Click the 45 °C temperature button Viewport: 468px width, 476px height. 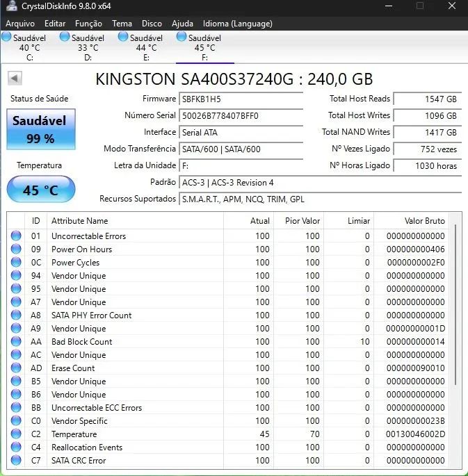point(41,190)
